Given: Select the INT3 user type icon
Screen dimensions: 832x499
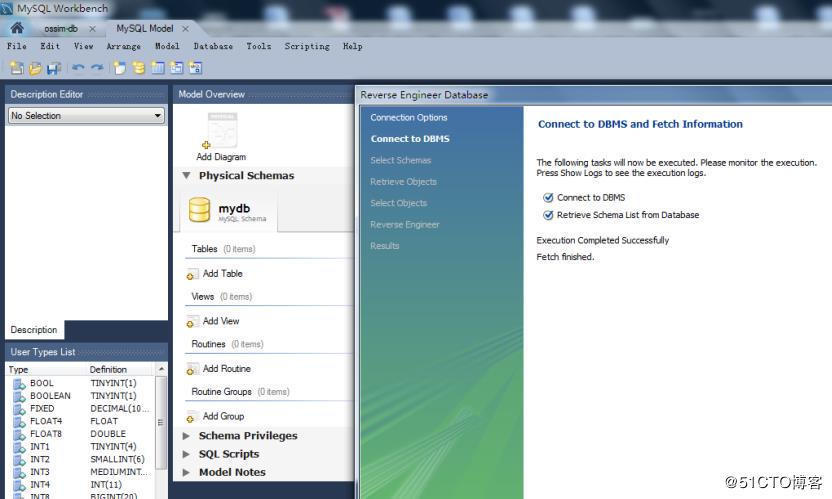Looking at the screenshot, I should (19, 472).
